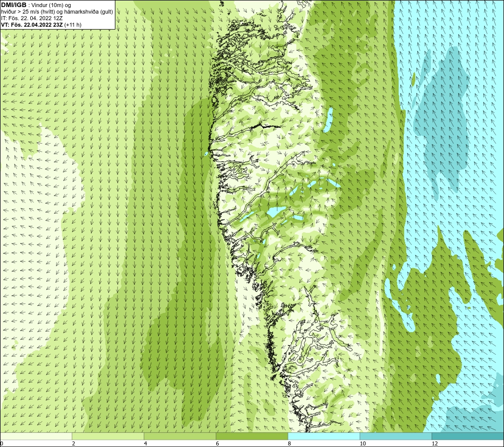Click the 'VT: Fös. 22.04.2022 23Z' valid time
This screenshot has width=504, height=447.
click(32, 25)
